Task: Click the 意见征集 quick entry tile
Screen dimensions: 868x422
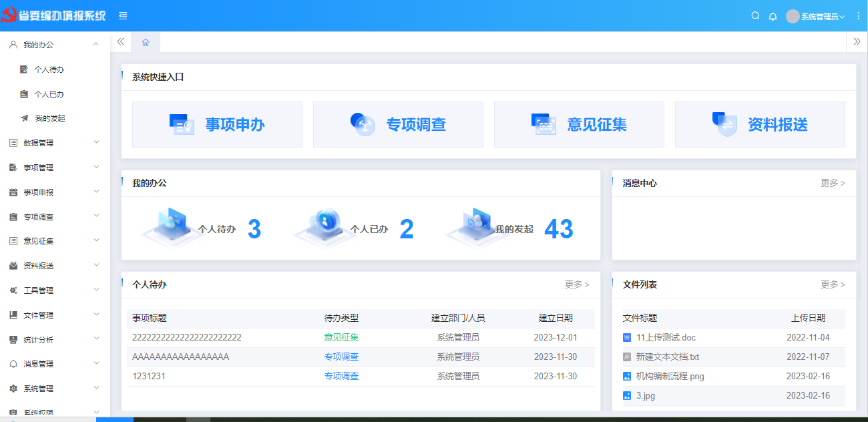Action: 579,124
